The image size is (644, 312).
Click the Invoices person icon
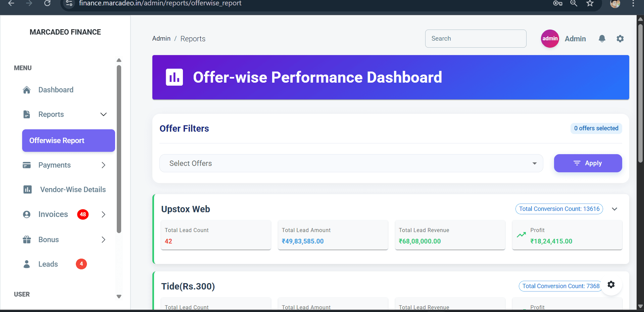27,214
